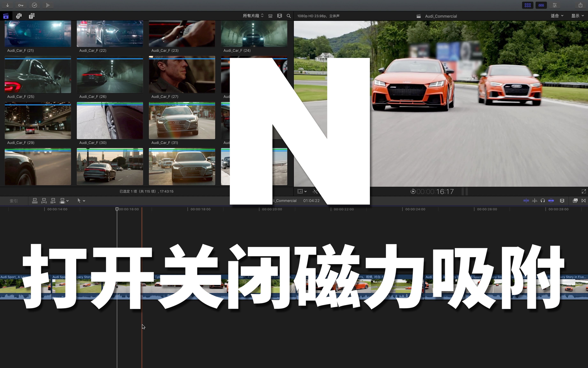588x368 pixels.
Task: Click ruler mark 00:00:24:00 in timeline
Action: (415, 209)
